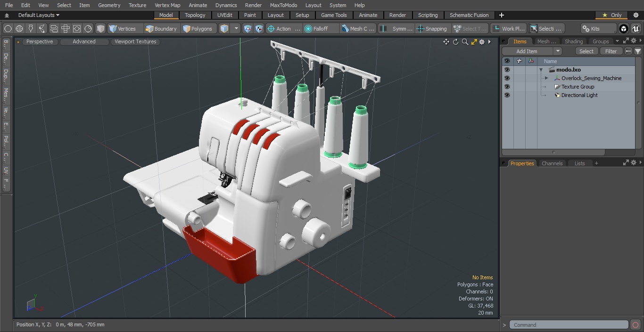Click the pie-circle tool icon
Screen dimensions: 644x332
(x=88, y=29)
